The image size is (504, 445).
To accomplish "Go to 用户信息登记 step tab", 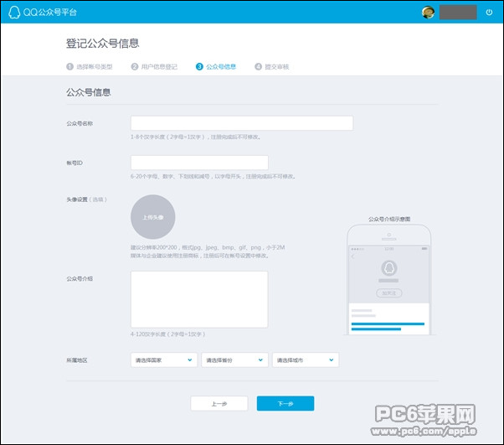I will [x=156, y=66].
